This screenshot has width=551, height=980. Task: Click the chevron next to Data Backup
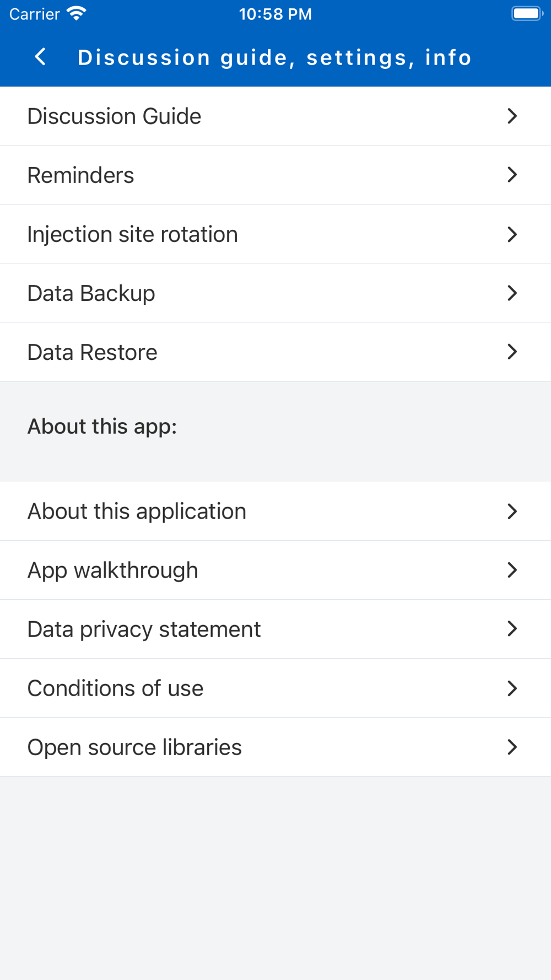point(512,293)
